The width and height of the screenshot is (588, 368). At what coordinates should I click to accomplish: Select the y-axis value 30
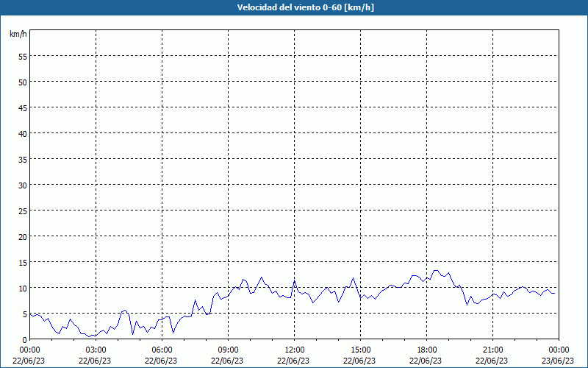coord(23,185)
